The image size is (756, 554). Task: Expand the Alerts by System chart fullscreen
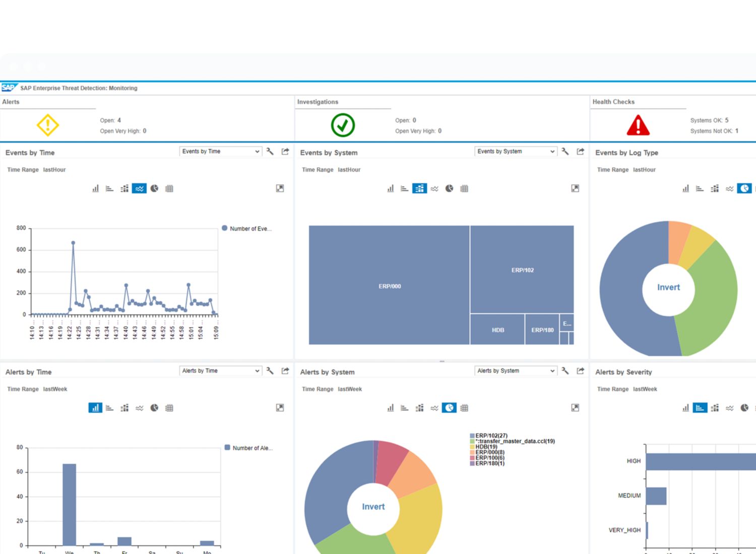tap(575, 408)
